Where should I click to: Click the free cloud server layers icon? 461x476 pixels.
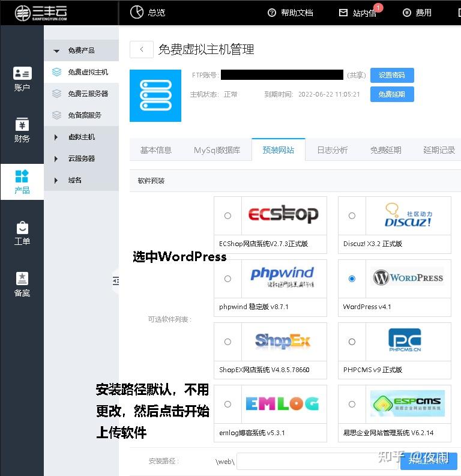pyautogui.click(x=57, y=94)
